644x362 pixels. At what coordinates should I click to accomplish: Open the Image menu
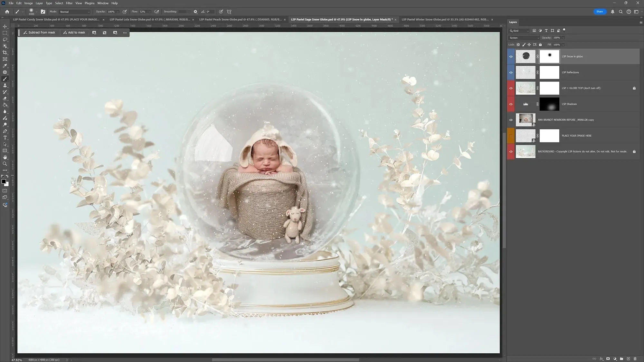[x=28, y=3]
